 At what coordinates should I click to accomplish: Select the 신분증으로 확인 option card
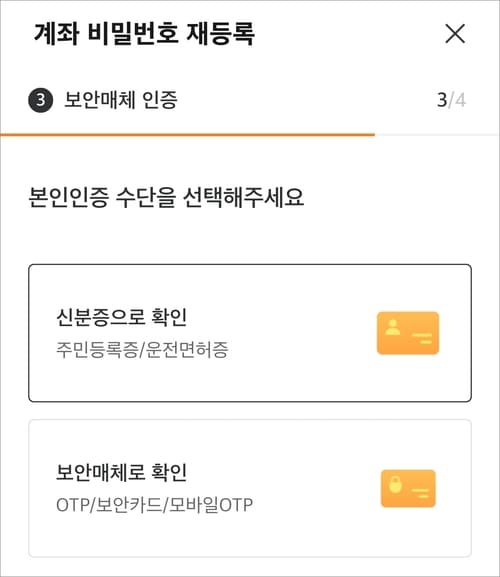click(250, 333)
